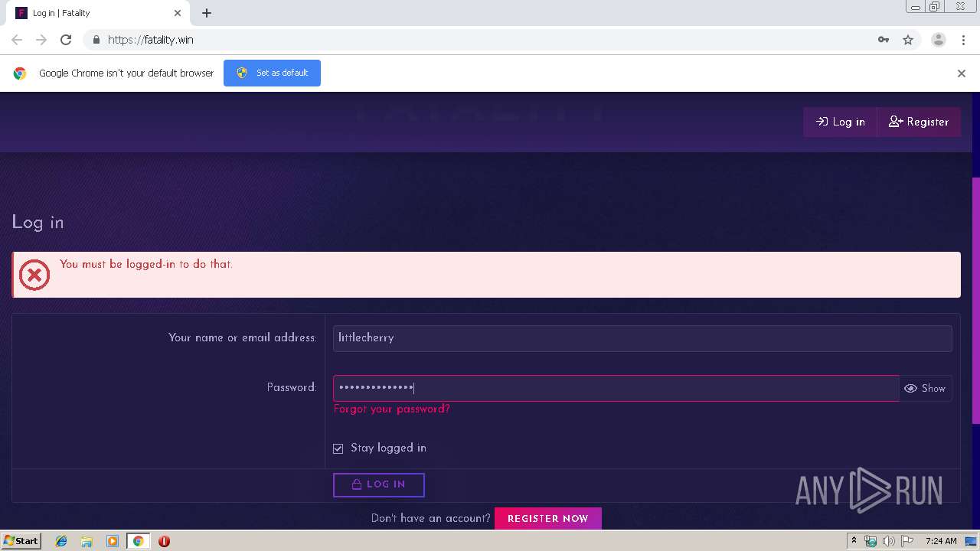Screen dimensions: 980x551
Task: Open the taskbar media player
Action: click(x=113, y=541)
